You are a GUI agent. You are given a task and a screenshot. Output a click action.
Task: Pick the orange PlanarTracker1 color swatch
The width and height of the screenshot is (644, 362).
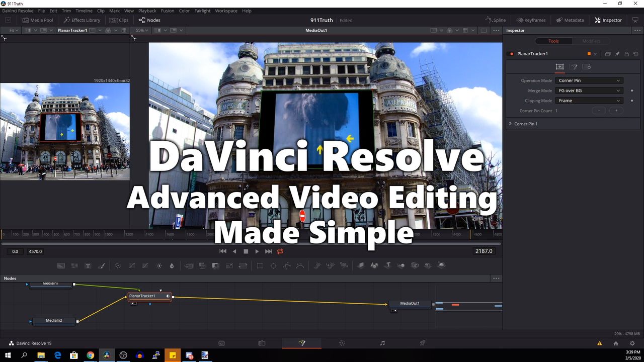[589, 54]
